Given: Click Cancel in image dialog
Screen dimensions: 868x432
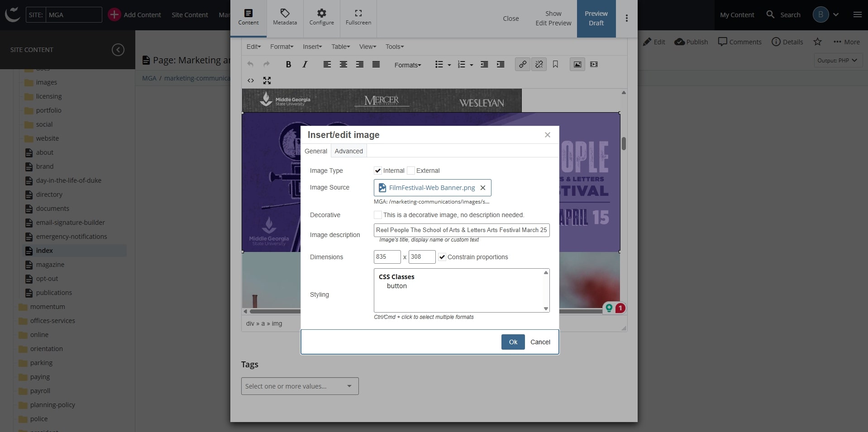Looking at the screenshot, I should 540,342.
